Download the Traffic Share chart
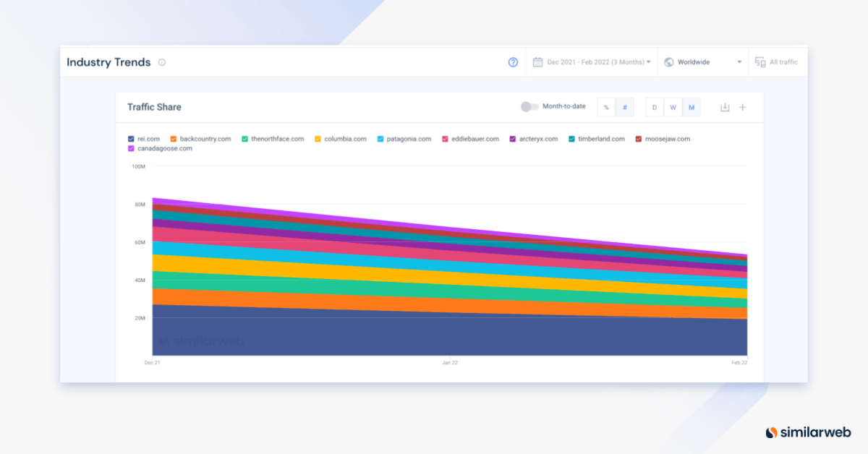Viewport: 868px width, 454px height. point(725,107)
